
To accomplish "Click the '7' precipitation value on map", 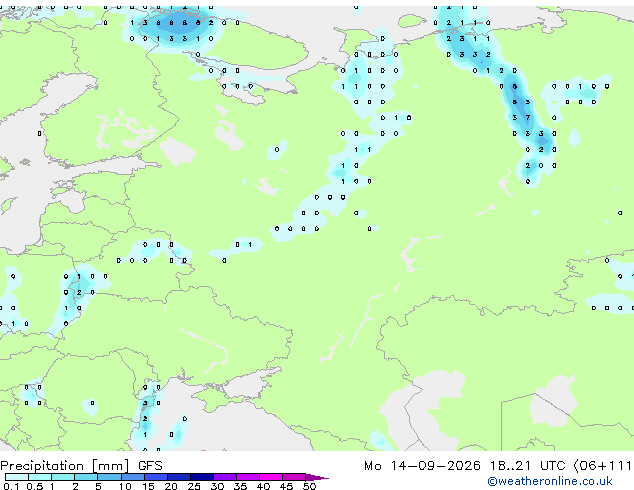I will [528, 118].
